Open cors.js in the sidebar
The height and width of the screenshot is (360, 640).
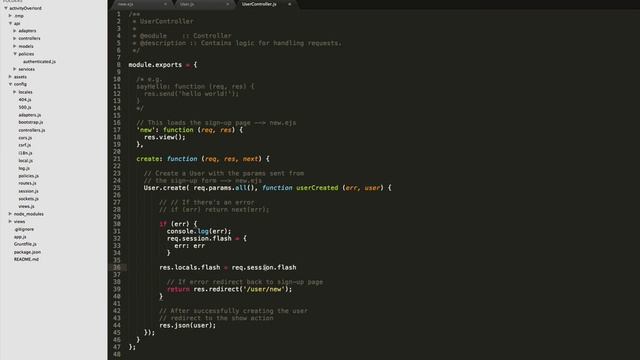coord(25,138)
